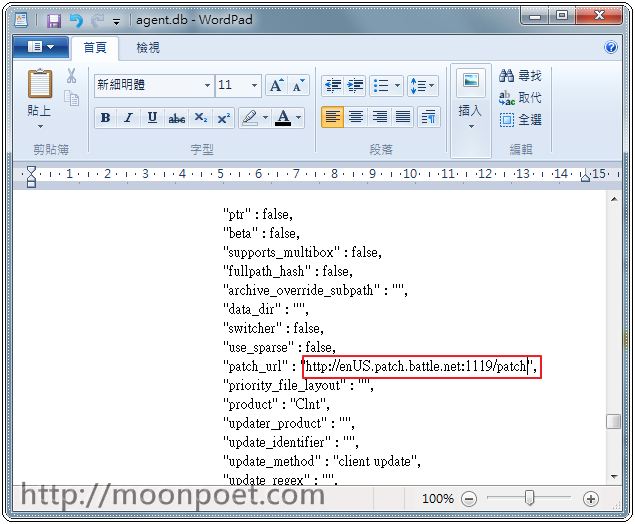Open WordPad help icon
The height and width of the screenshot is (524, 635).
(x=611, y=47)
